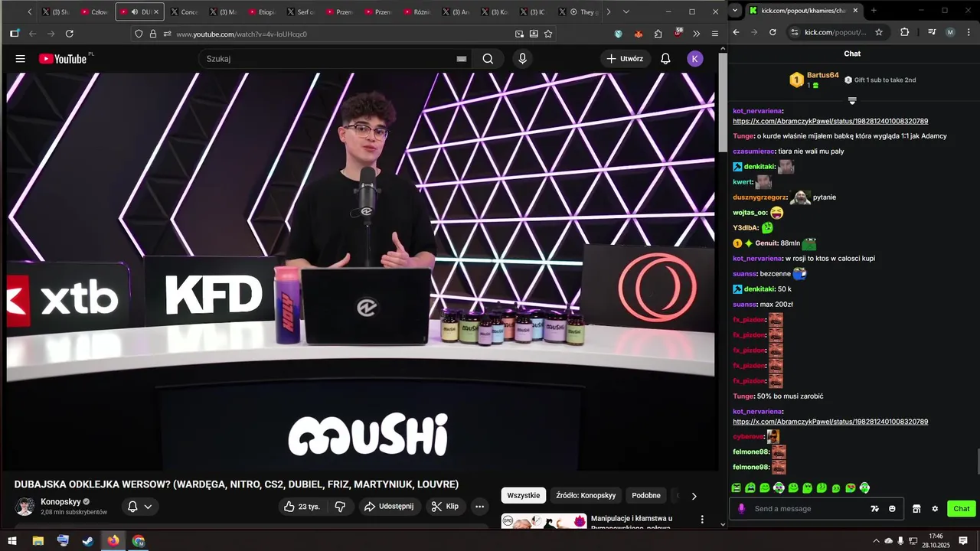980x551 pixels.
Task: Open Chrome profile M avatar
Action: pyautogui.click(x=950, y=32)
